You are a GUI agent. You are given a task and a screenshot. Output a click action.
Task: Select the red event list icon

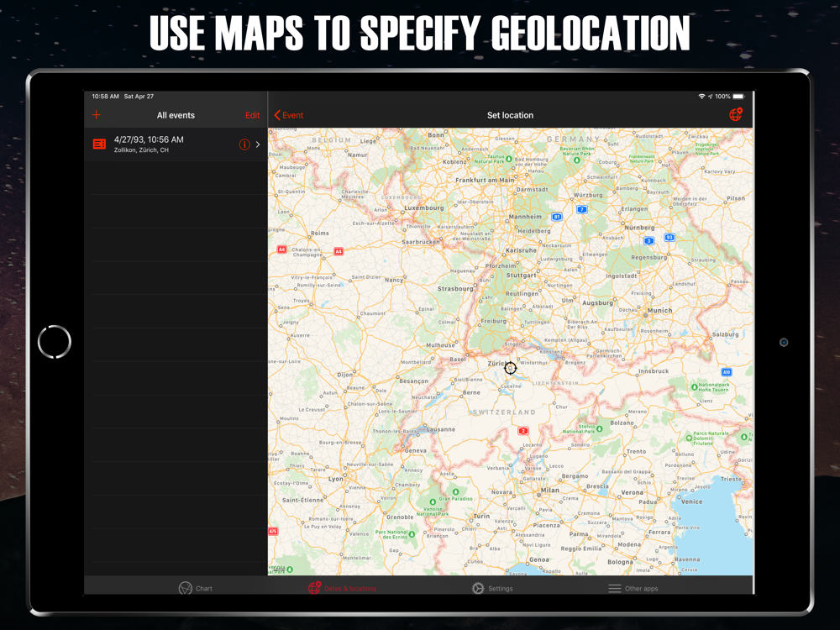pyautogui.click(x=100, y=144)
